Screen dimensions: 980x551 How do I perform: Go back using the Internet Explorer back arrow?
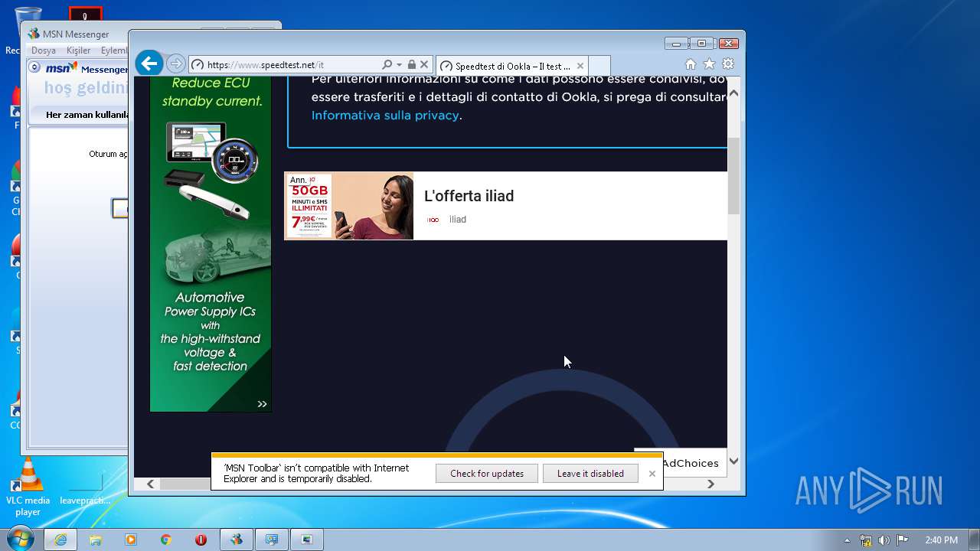coord(149,64)
